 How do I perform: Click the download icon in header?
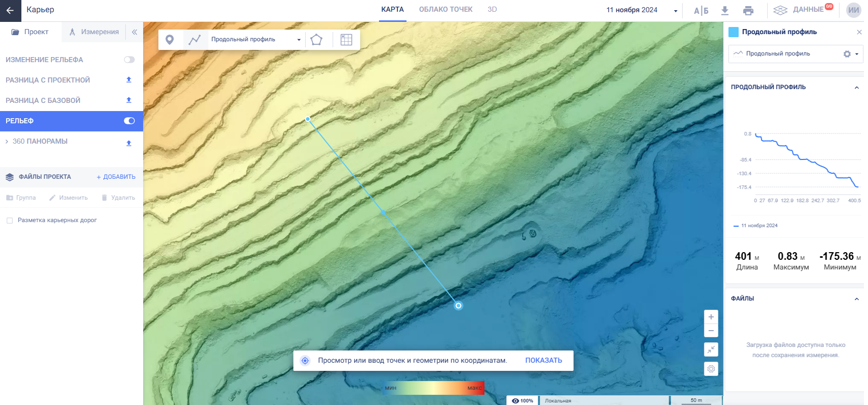[x=725, y=10]
